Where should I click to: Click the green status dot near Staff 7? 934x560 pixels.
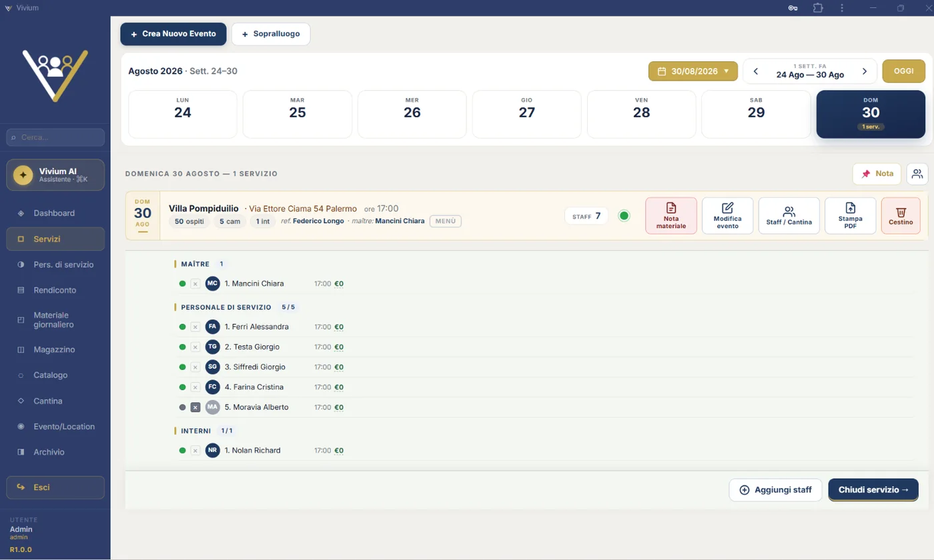[624, 215]
